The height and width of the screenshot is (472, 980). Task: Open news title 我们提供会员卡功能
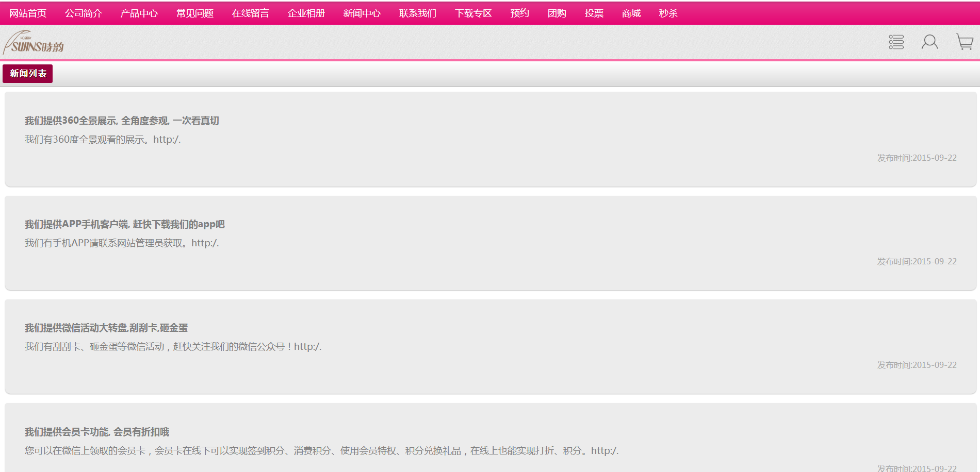tap(97, 432)
